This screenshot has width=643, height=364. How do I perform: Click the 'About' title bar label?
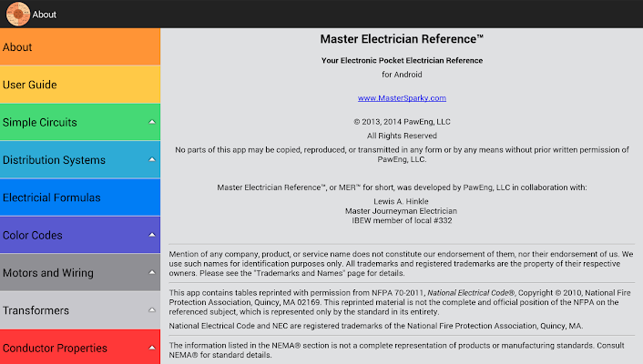tap(45, 15)
